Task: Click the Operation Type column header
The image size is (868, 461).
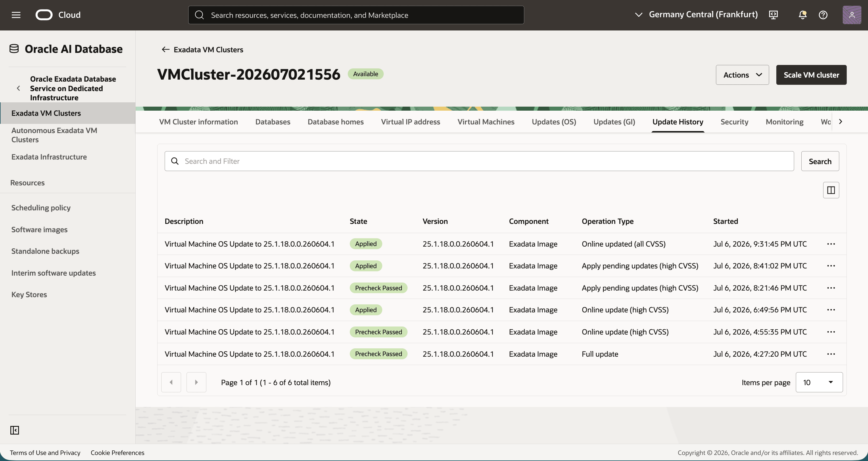Action: click(608, 221)
